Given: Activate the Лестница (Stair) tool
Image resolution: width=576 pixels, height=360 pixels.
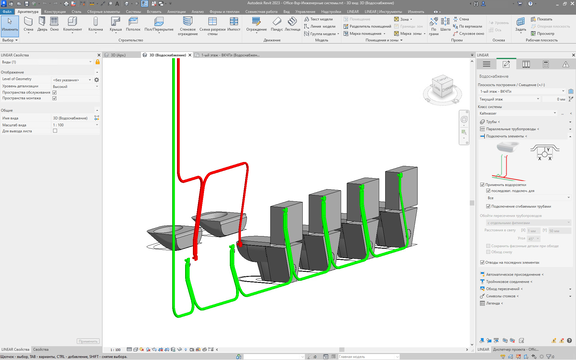Looking at the screenshot, I should coord(292,24).
